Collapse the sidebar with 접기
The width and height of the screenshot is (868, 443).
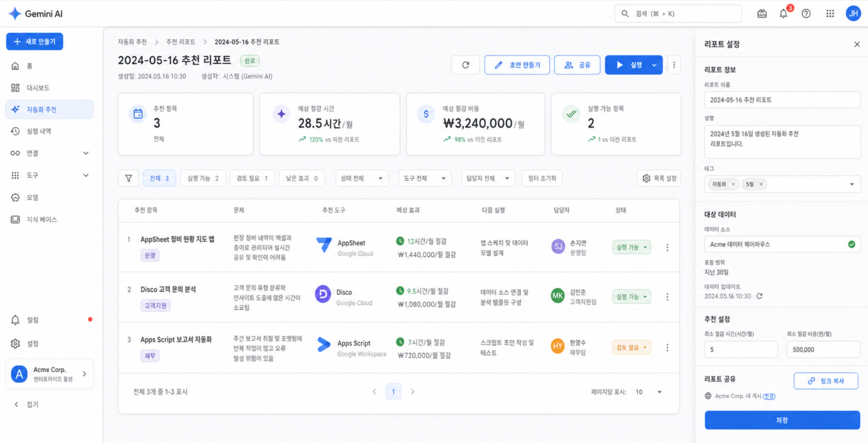[26, 404]
